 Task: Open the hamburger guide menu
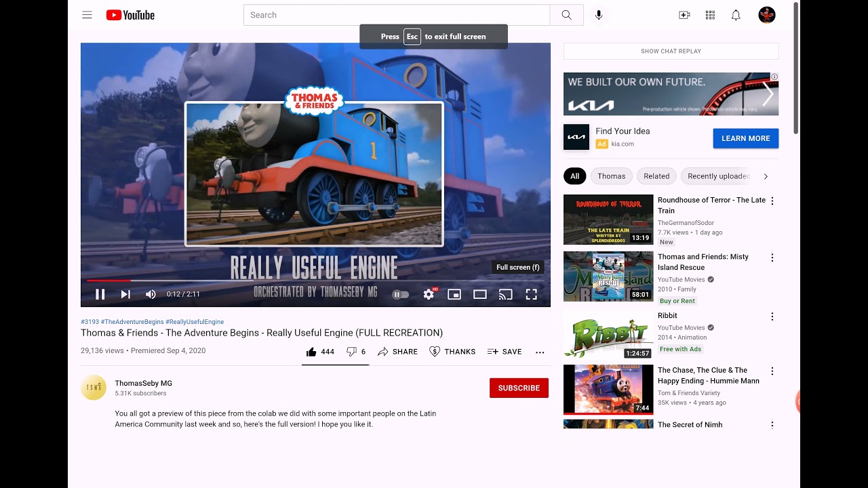[87, 15]
